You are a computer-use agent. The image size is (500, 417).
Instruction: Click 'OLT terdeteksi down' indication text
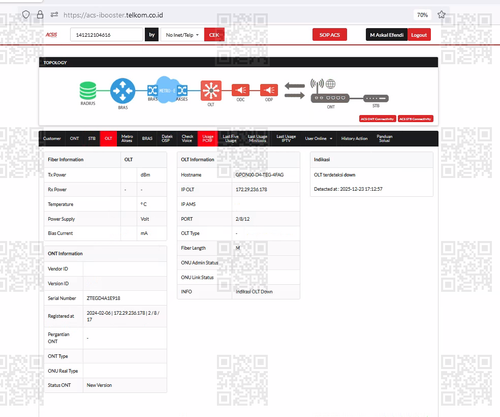335,175
